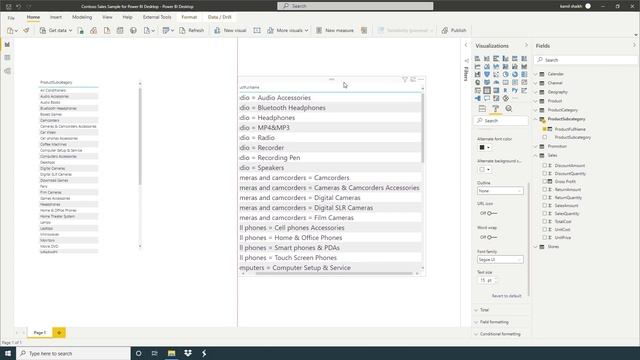
Task: Click Focus mode icon on table visual
Action: click(x=413, y=80)
